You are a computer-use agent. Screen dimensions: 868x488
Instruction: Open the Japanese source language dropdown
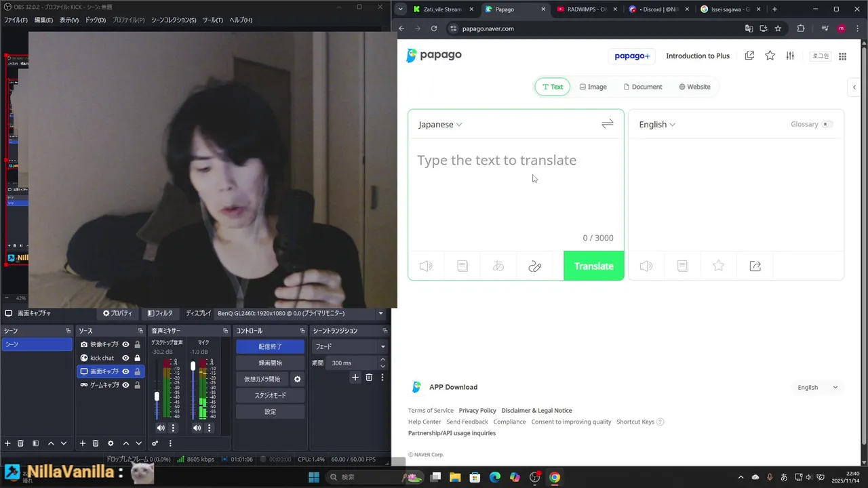click(440, 124)
